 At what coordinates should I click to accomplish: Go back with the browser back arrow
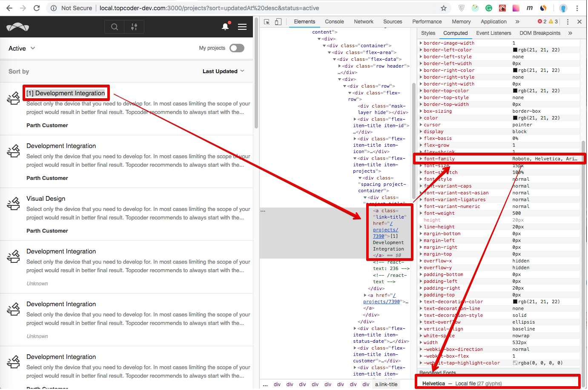point(9,8)
